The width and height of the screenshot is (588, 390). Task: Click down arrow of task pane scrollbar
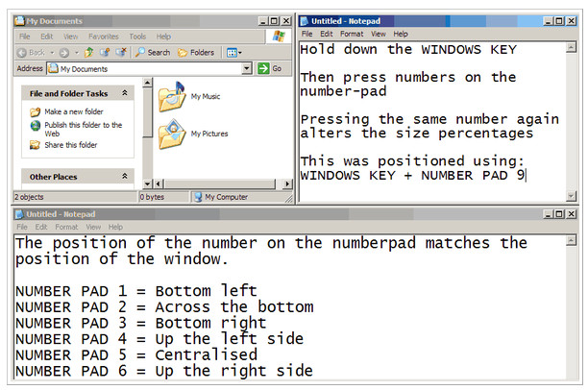(147, 183)
